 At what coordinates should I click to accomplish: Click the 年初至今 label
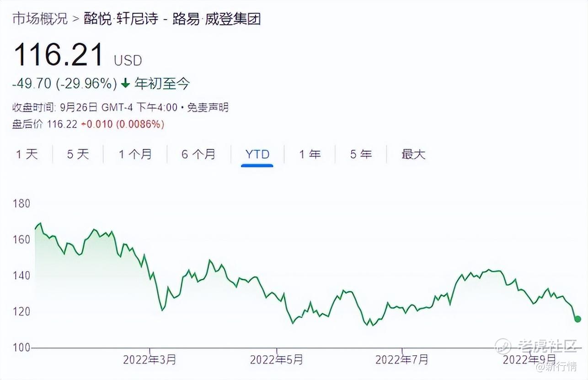[x=162, y=83]
